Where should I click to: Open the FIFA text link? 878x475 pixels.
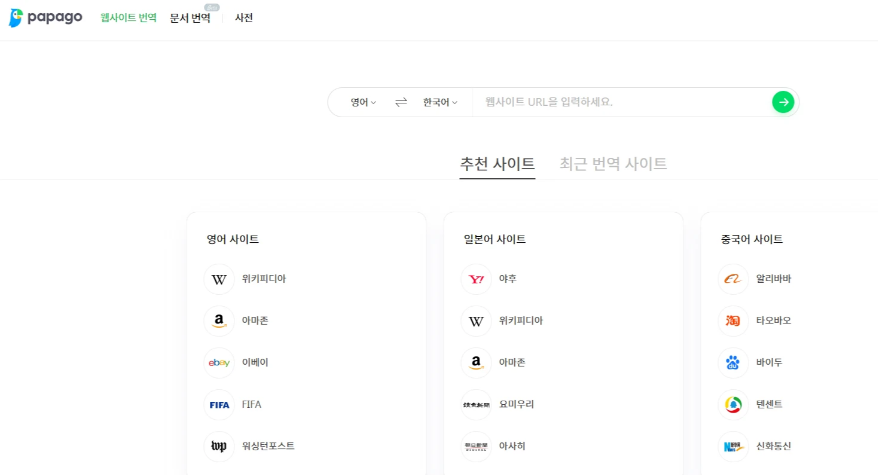pos(251,404)
